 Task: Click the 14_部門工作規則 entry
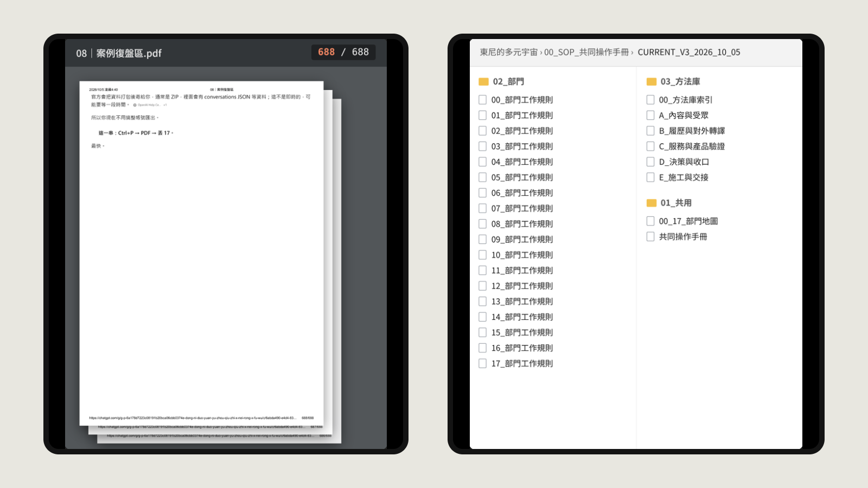coord(522,317)
